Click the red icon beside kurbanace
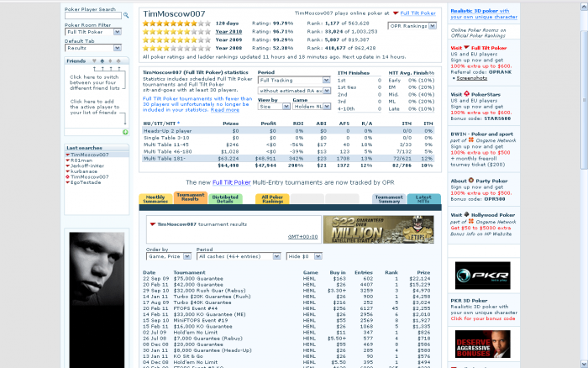 [67, 171]
